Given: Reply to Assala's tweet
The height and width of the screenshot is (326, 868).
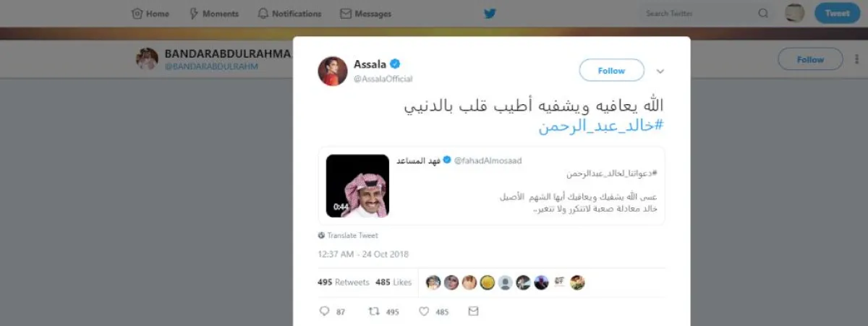Looking at the screenshot, I should coord(324,312).
